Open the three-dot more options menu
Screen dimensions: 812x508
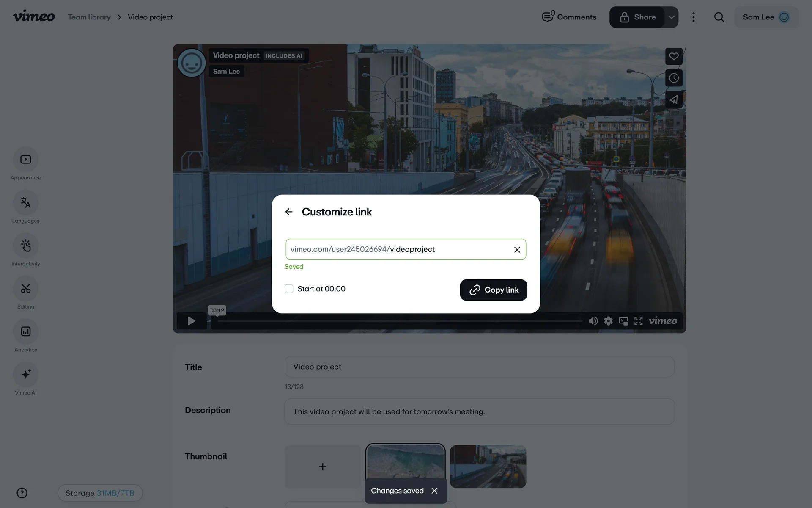tap(693, 17)
